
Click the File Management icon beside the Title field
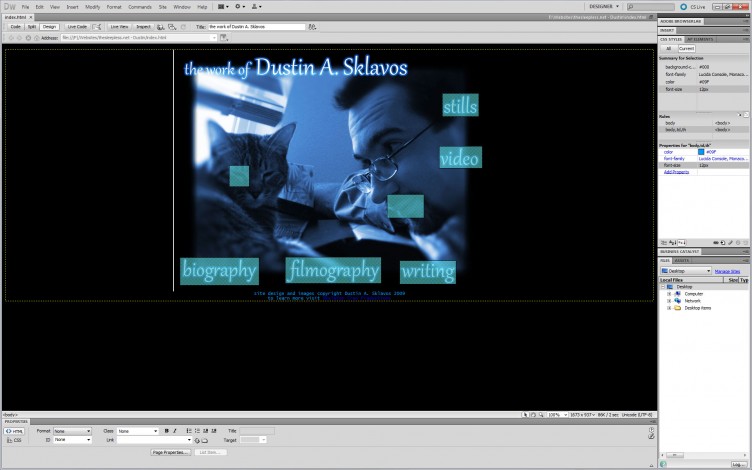point(312,27)
